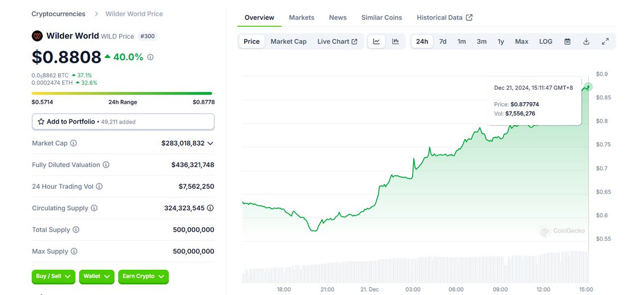Open the Similar Coins tab
The height and width of the screenshot is (295, 644).
pyautogui.click(x=382, y=18)
